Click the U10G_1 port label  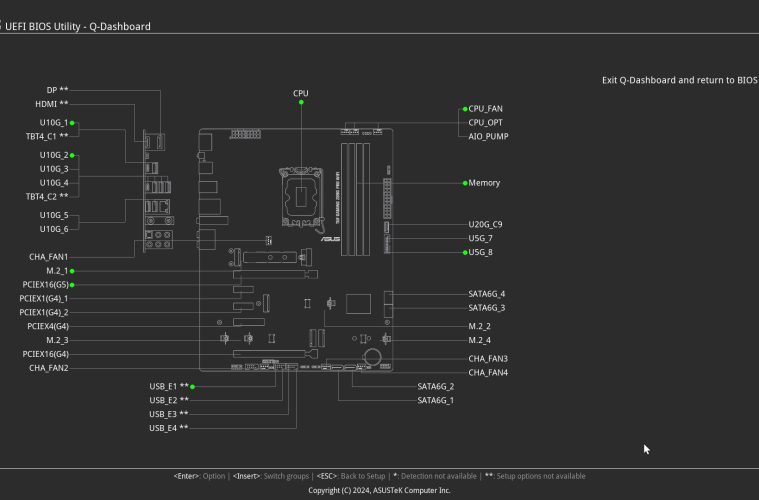click(54, 122)
